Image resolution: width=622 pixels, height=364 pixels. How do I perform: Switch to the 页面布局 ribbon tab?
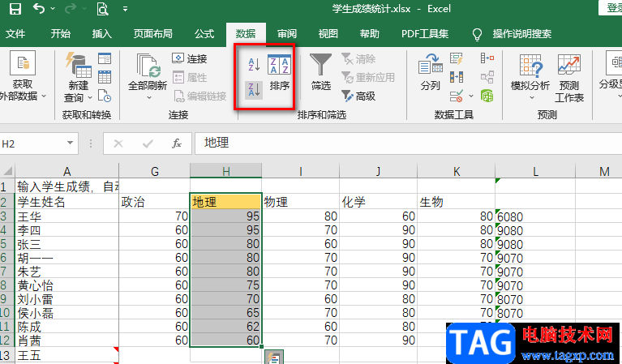point(152,34)
